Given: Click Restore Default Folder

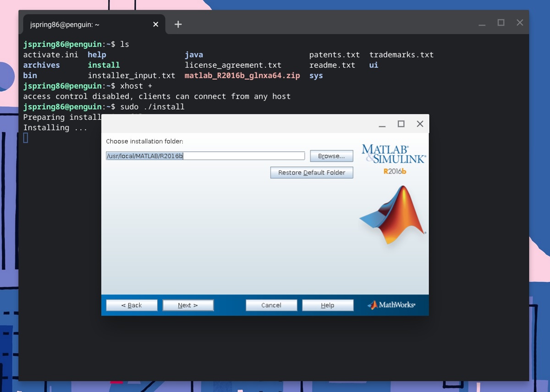Looking at the screenshot, I should pyautogui.click(x=312, y=172).
